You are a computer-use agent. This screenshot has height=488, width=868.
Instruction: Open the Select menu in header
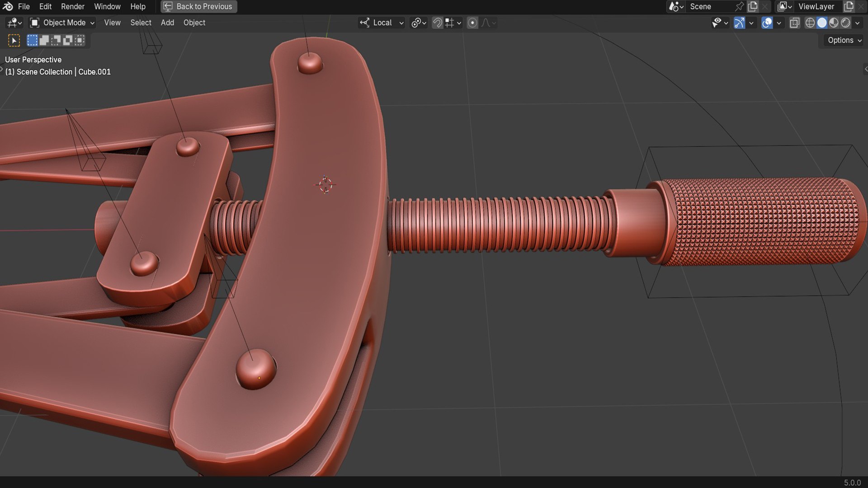tap(141, 23)
